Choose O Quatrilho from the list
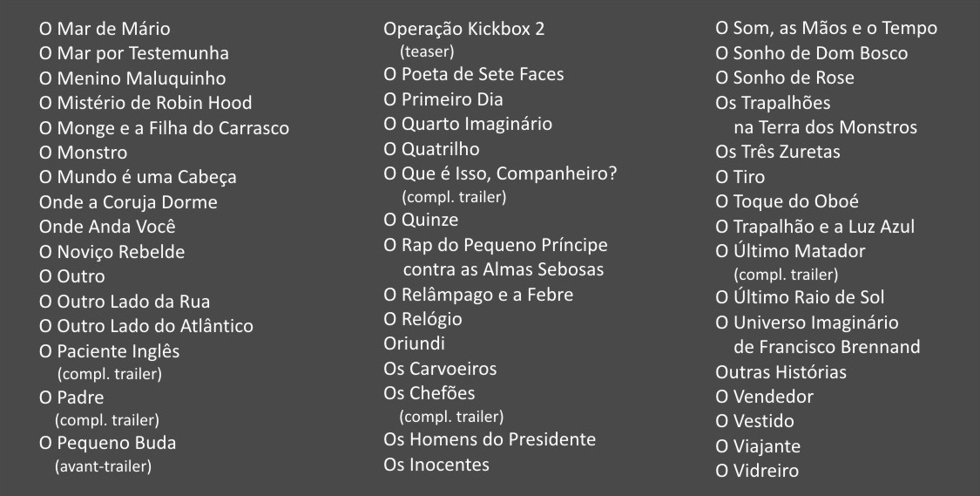This screenshot has height=496, width=980. coord(431,149)
